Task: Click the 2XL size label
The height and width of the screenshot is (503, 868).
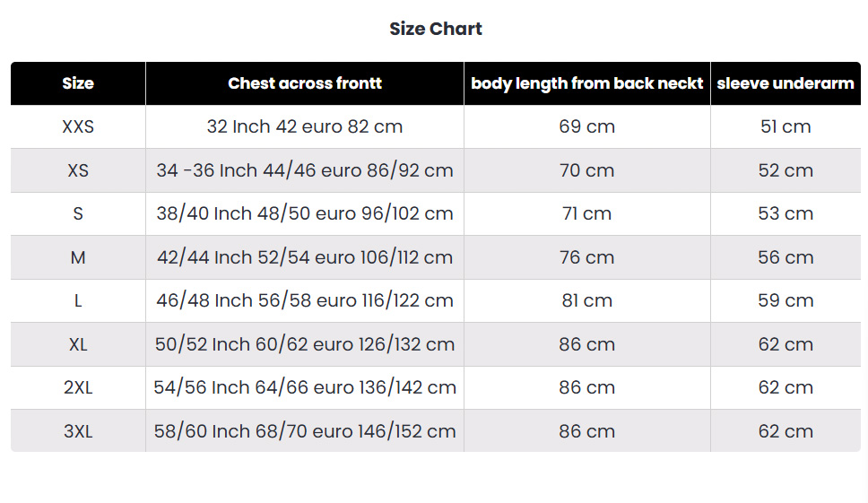Action: pyautogui.click(x=78, y=387)
